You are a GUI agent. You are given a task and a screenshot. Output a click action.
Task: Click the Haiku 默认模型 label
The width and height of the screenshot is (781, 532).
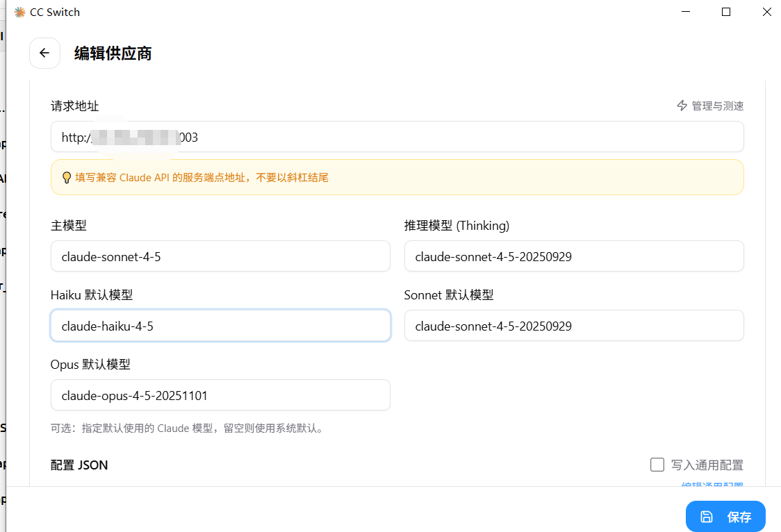pyautogui.click(x=92, y=295)
